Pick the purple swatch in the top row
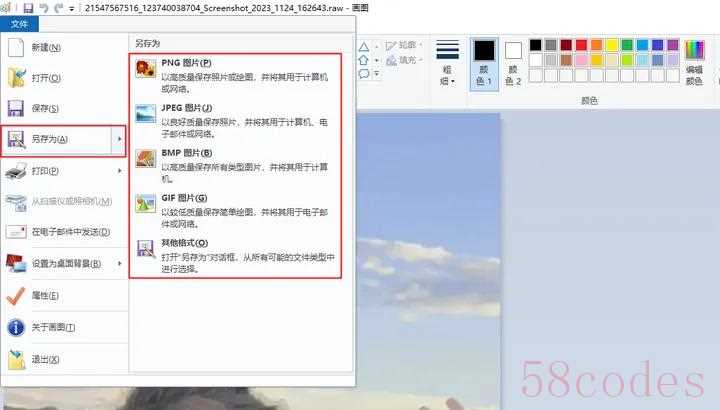720x410 pixels. [x=673, y=45]
